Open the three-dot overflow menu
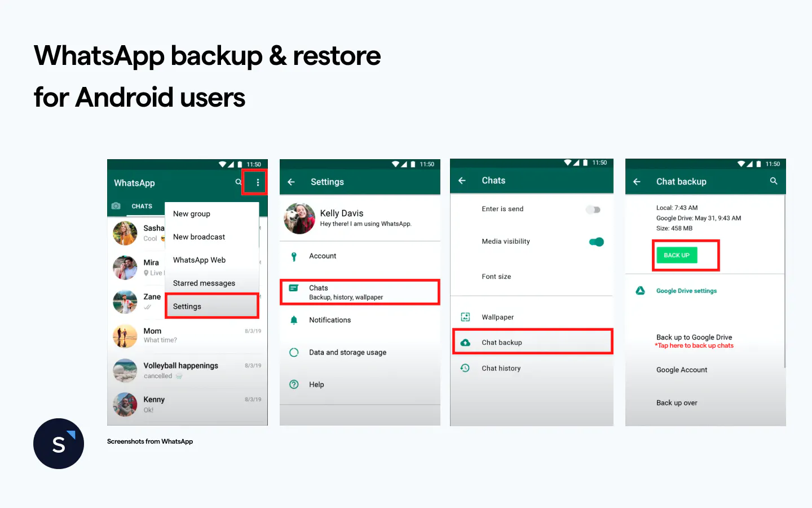Screen dimensions: 812x508 pyautogui.click(x=258, y=182)
